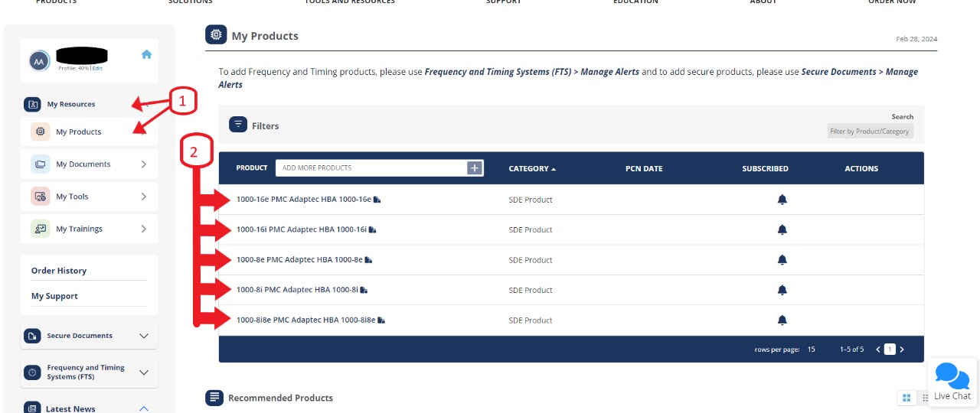Click the My Trainings icon
Screen dimensions: 980x413
[x=41, y=229]
